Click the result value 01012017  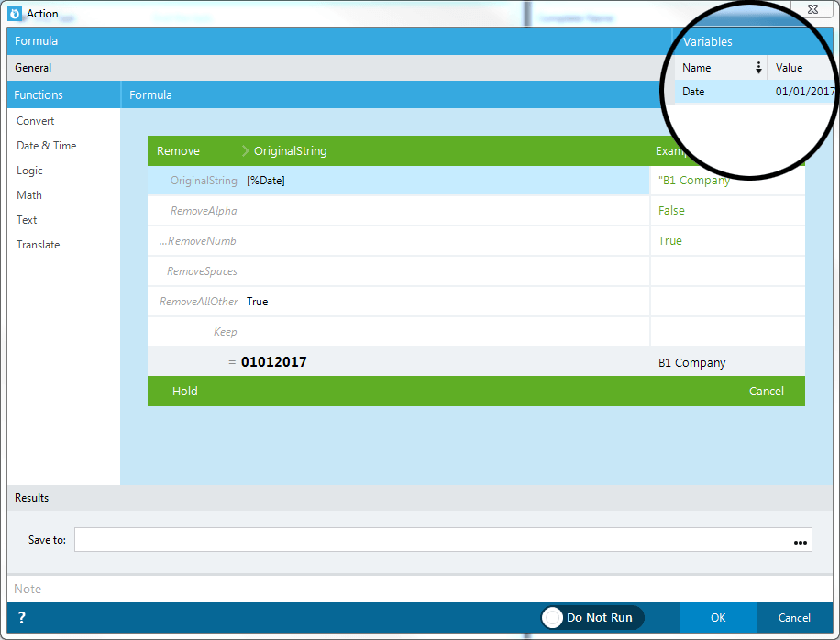(274, 362)
